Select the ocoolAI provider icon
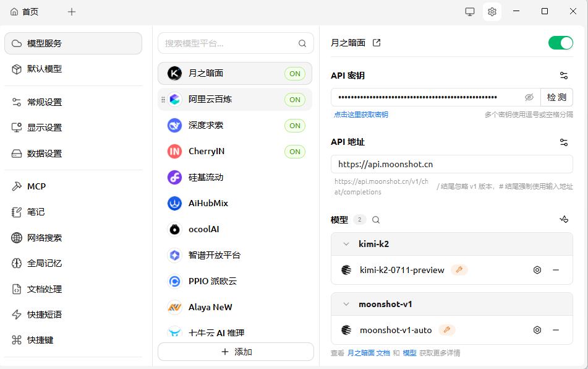Viewport: 588px width, 369px height. [174, 229]
